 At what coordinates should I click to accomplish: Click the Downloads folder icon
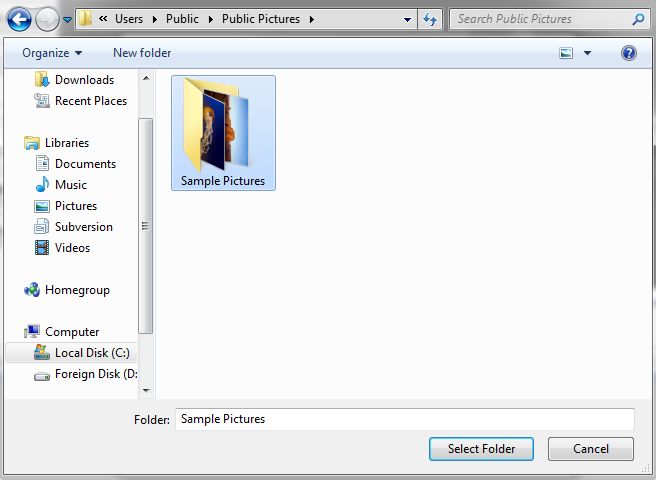coord(42,80)
